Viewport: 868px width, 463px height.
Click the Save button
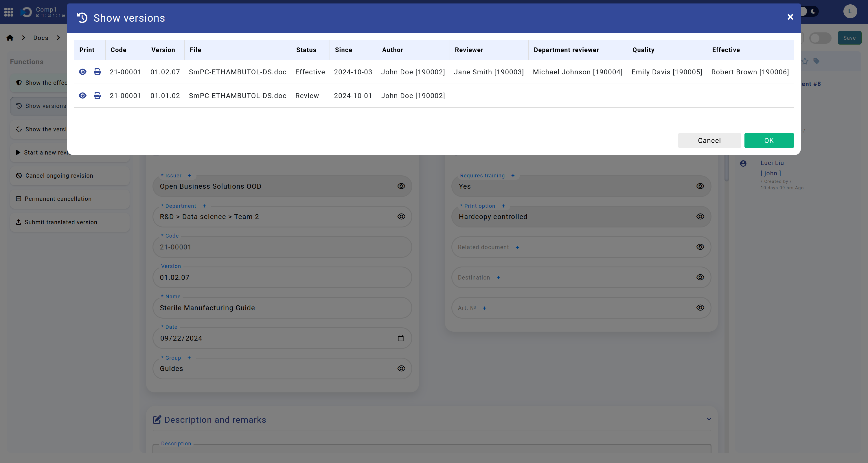point(849,38)
